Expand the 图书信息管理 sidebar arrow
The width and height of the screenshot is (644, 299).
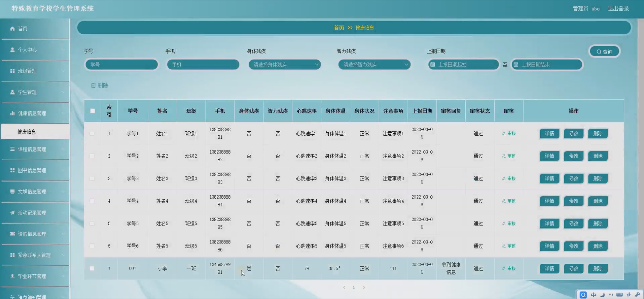tap(63, 170)
